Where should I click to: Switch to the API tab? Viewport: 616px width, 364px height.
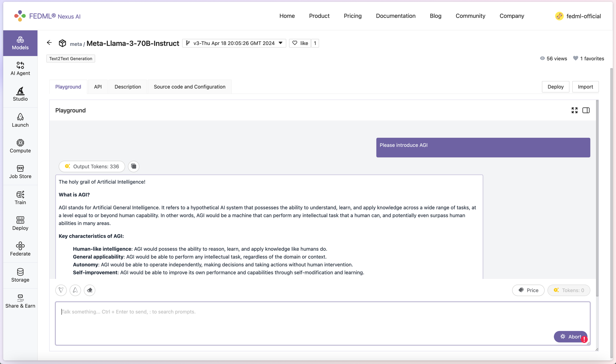tap(98, 87)
